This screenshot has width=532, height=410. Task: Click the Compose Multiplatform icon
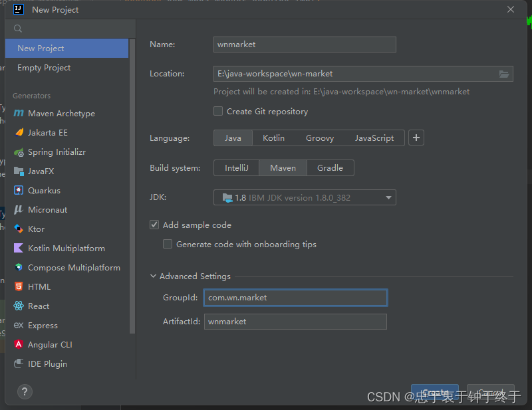19,267
